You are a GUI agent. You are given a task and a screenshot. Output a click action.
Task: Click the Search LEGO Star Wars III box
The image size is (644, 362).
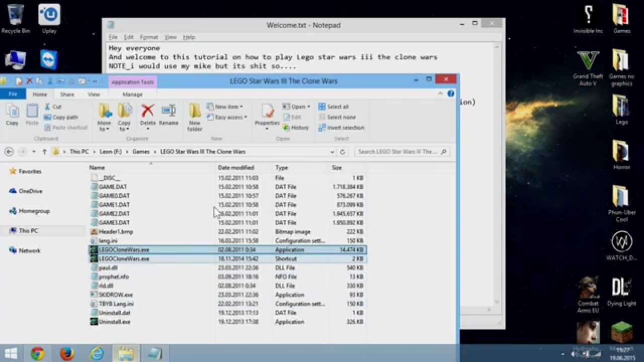click(402, 151)
